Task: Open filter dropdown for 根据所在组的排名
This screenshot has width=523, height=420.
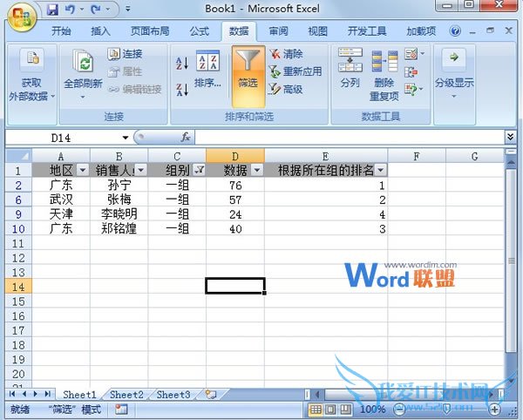Action: [x=381, y=170]
